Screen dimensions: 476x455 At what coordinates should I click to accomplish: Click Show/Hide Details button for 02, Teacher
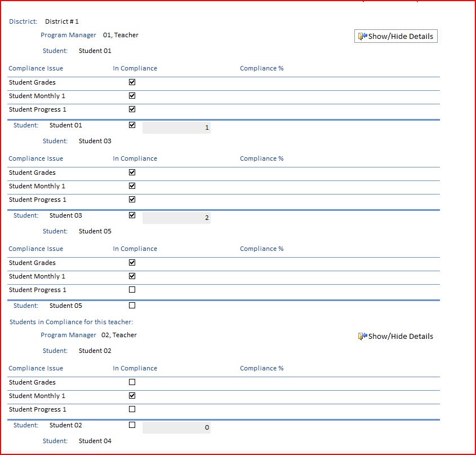396,336
